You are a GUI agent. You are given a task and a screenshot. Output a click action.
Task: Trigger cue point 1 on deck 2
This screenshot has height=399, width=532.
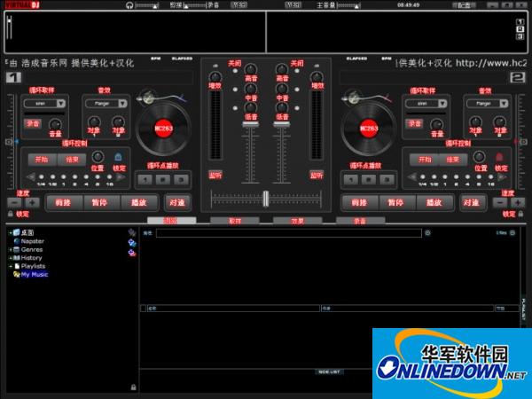coord(351,179)
